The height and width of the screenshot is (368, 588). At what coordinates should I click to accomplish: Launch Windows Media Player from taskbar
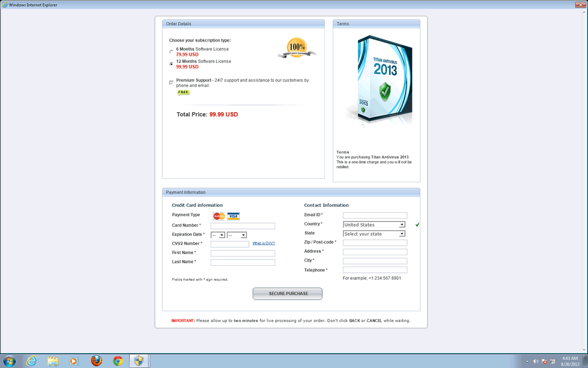pyautogui.click(x=74, y=361)
